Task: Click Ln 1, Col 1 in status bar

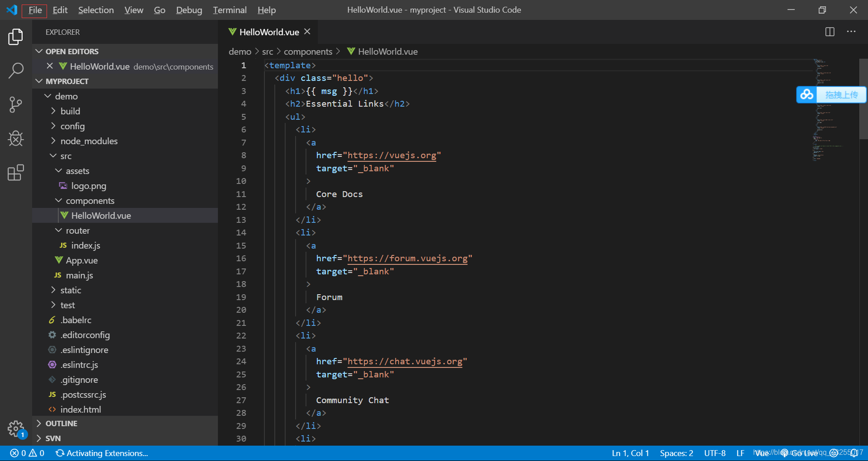Action: click(x=630, y=453)
